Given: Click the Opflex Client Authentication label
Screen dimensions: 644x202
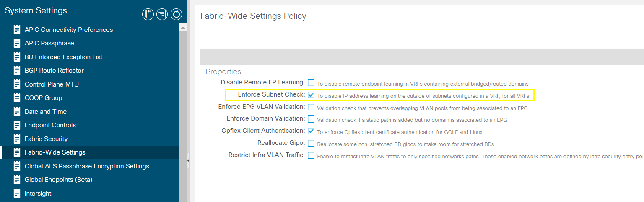Looking at the screenshot, I should (263, 131).
